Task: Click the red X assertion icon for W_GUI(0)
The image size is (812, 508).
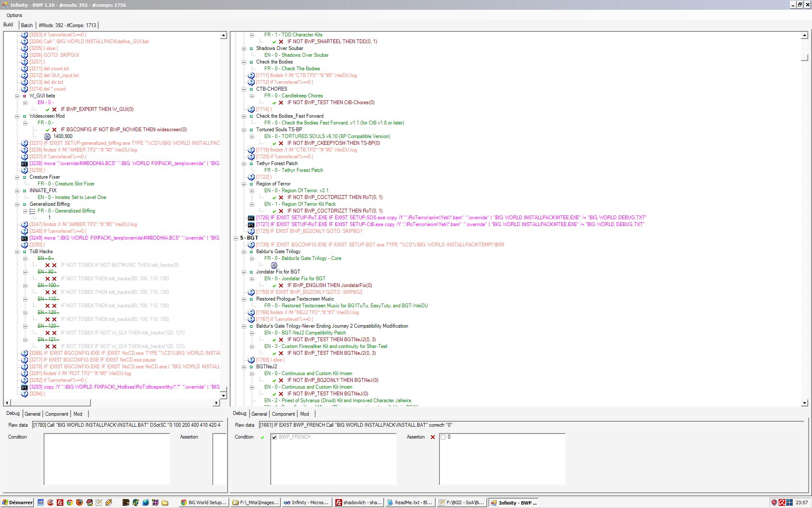Action: point(55,109)
